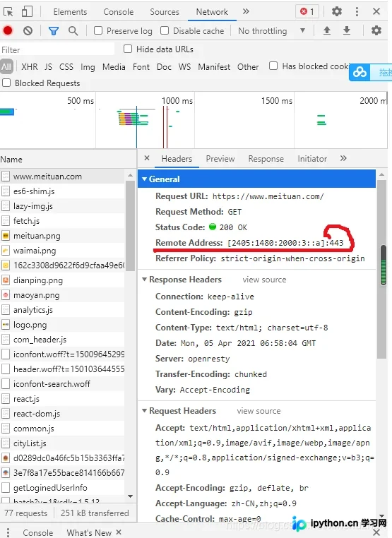Open DevTools settings gear at top
392x538 pixels.
(x=337, y=12)
